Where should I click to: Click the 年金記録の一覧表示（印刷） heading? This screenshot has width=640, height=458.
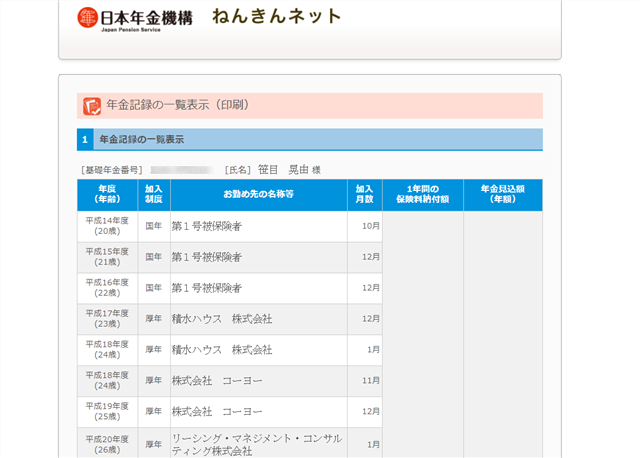point(178,105)
